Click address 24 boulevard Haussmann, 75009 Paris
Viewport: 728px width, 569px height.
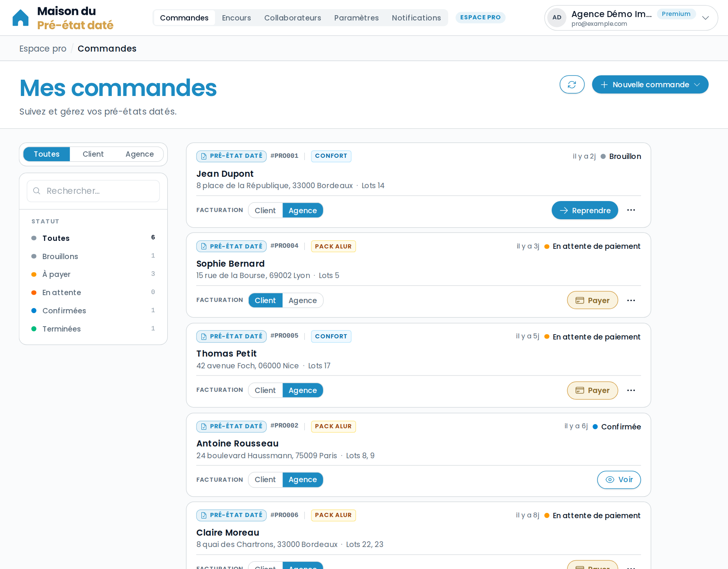(x=267, y=456)
